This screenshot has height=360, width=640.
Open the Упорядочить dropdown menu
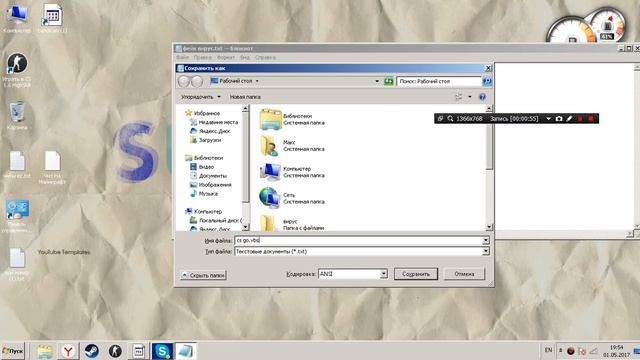point(200,97)
